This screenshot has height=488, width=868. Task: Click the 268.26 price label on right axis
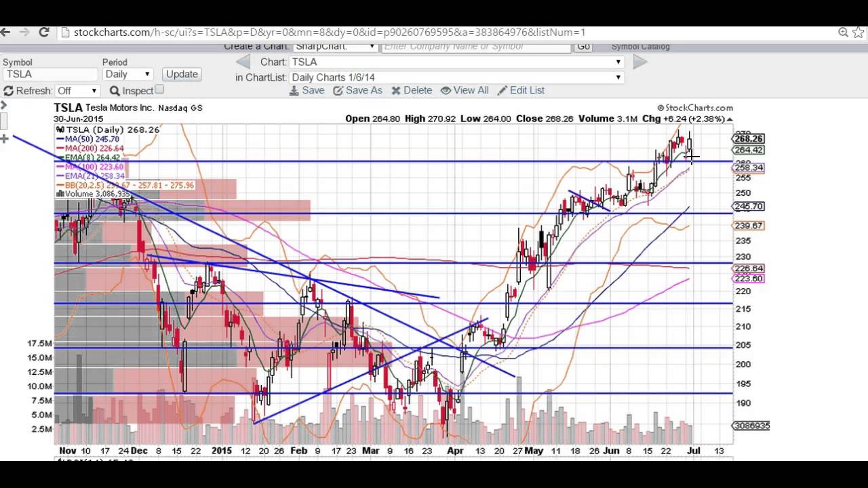(x=749, y=138)
